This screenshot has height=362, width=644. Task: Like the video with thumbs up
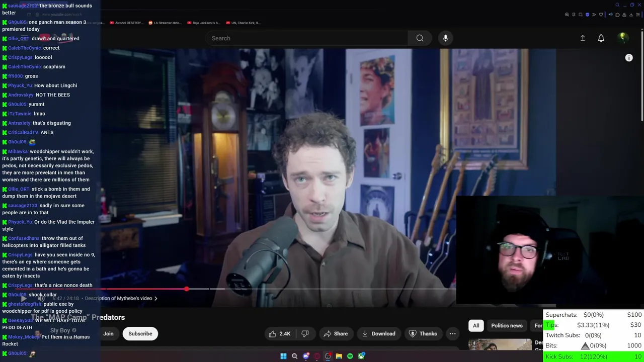[x=280, y=334]
